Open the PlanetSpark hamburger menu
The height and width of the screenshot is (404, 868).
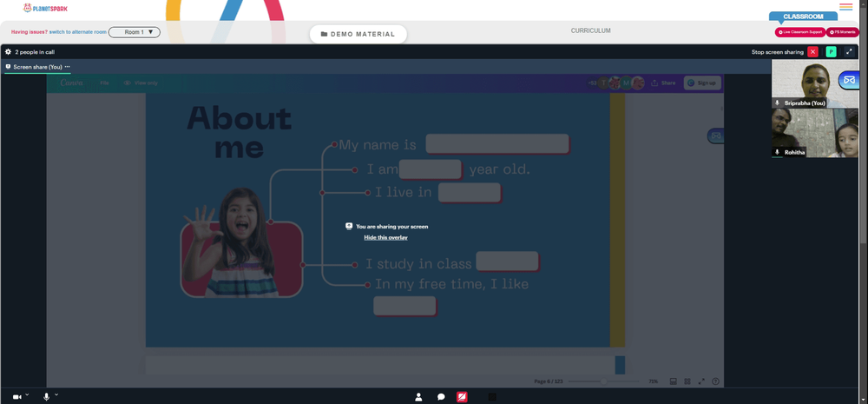tap(845, 7)
